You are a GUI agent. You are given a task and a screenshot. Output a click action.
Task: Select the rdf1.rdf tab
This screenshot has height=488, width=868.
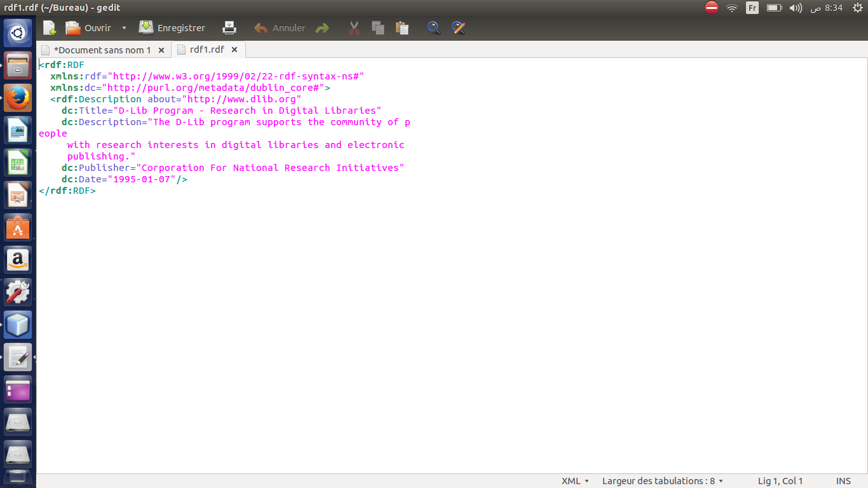coord(207,50)
